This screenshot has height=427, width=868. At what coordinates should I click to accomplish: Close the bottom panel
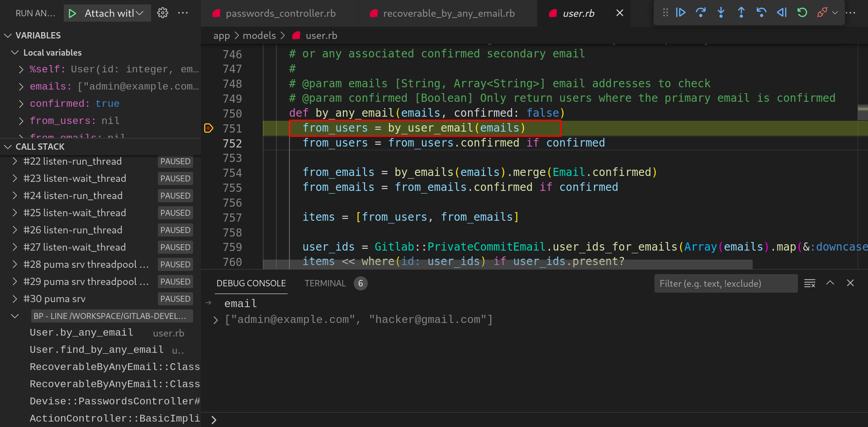click(x=850, y=283)
